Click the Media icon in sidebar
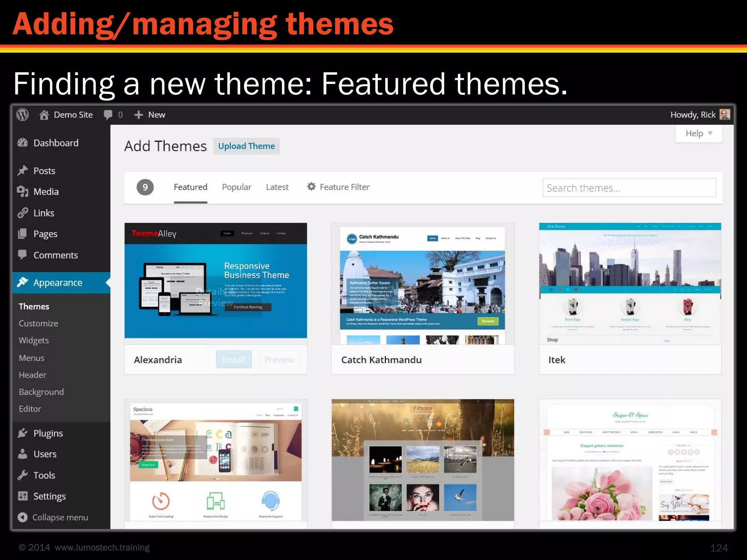Screen dimensions: 747x560 [x=23, y=191]
